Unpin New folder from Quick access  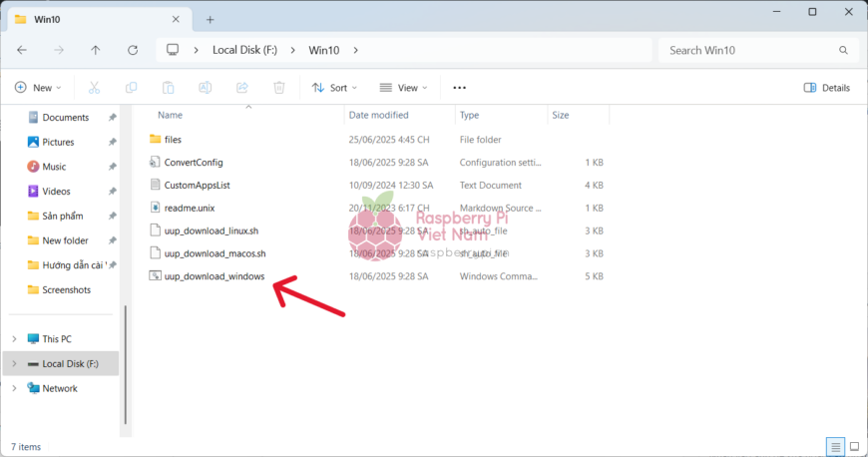click(113, 240)
